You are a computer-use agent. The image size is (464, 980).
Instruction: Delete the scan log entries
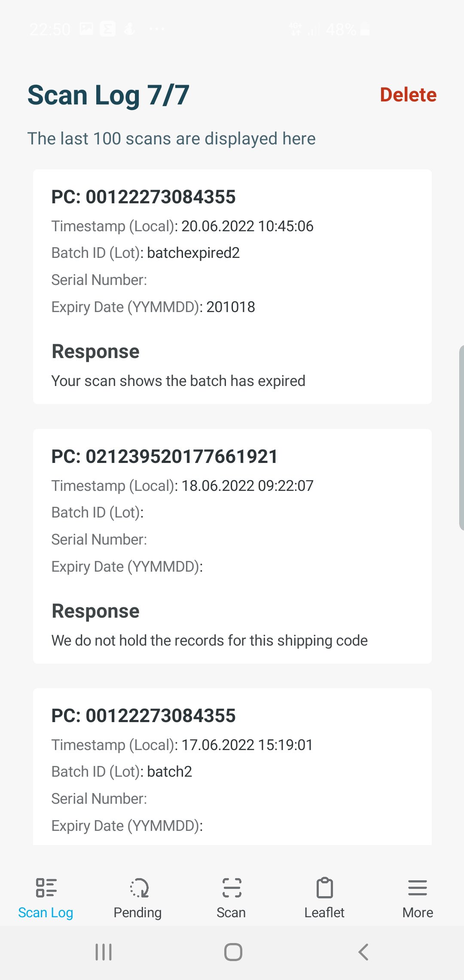point(408,95)
